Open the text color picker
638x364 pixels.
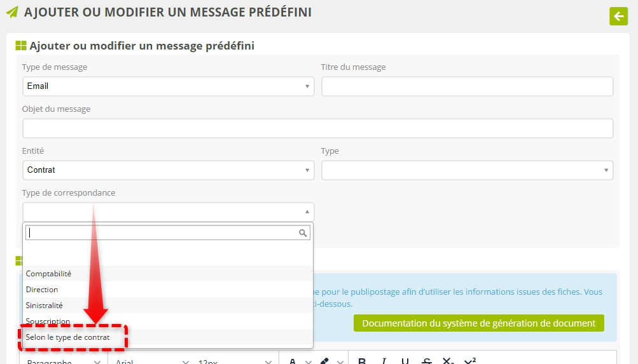[293, 361]
